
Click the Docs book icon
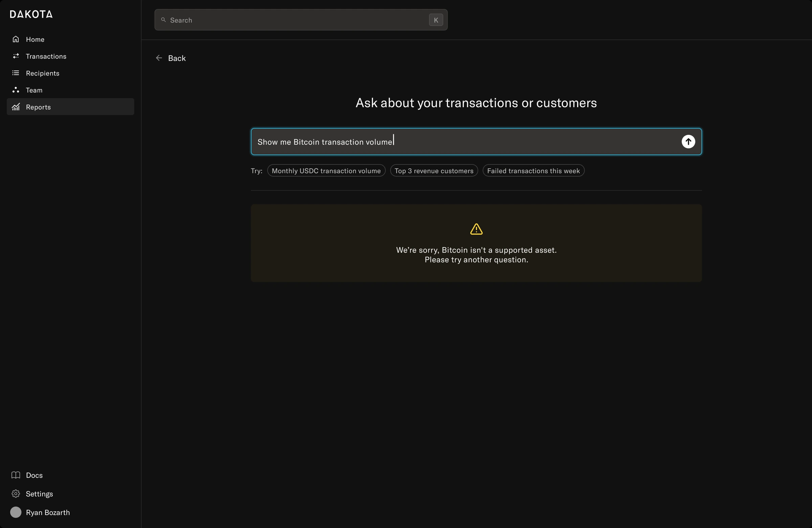[x=16, y=475]
